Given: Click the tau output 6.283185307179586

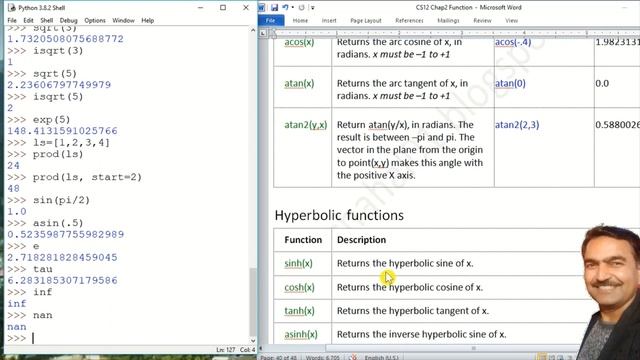Looking at the screenshot, I should (62, 281).
